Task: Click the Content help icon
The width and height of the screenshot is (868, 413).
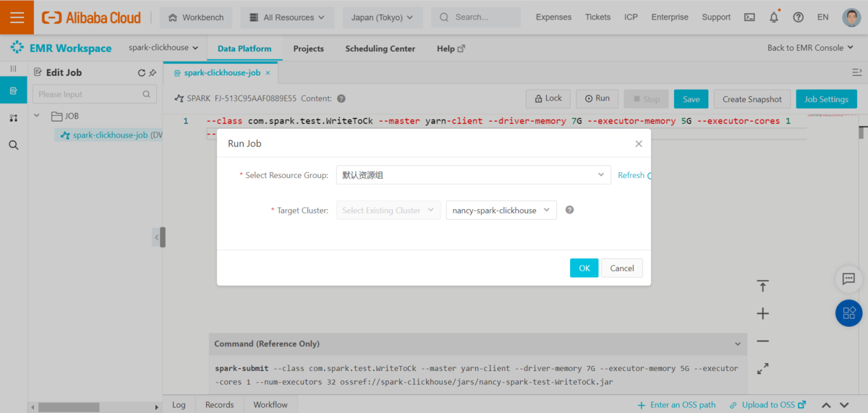Action: tap(341, 98)
